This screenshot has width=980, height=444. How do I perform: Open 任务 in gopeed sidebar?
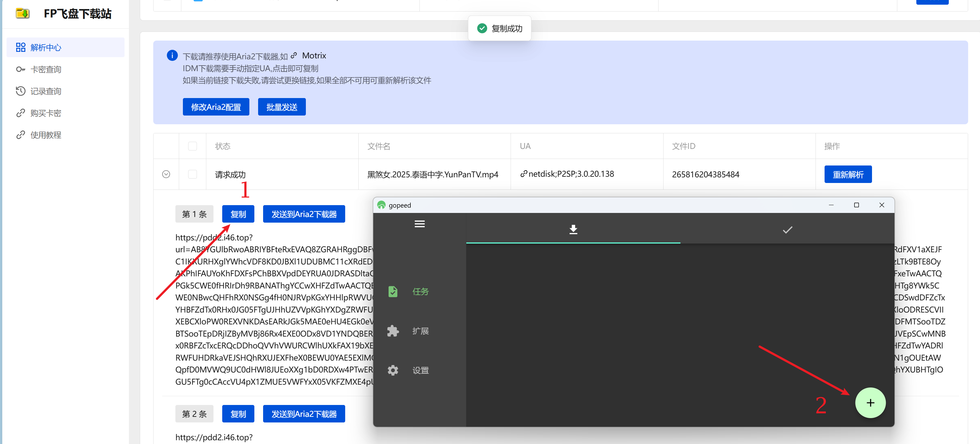419,291
